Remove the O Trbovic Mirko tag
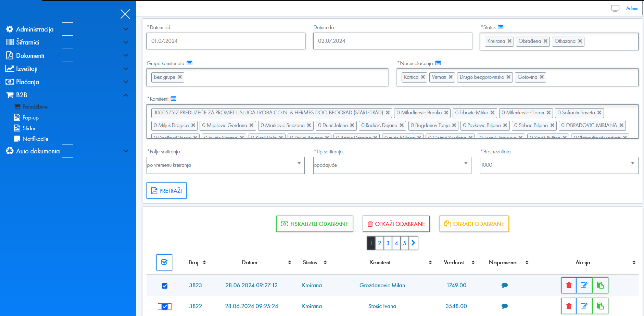 492,113
